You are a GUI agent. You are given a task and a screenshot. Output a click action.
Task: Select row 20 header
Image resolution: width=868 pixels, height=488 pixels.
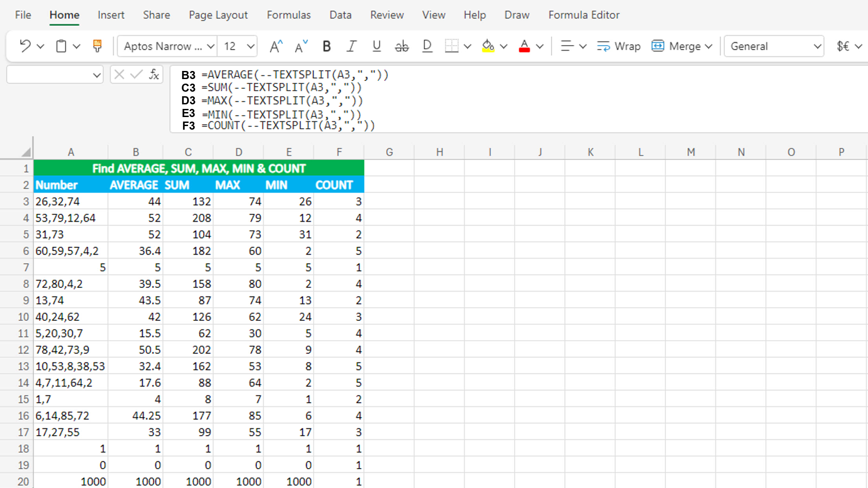click(x=17, y=481)
